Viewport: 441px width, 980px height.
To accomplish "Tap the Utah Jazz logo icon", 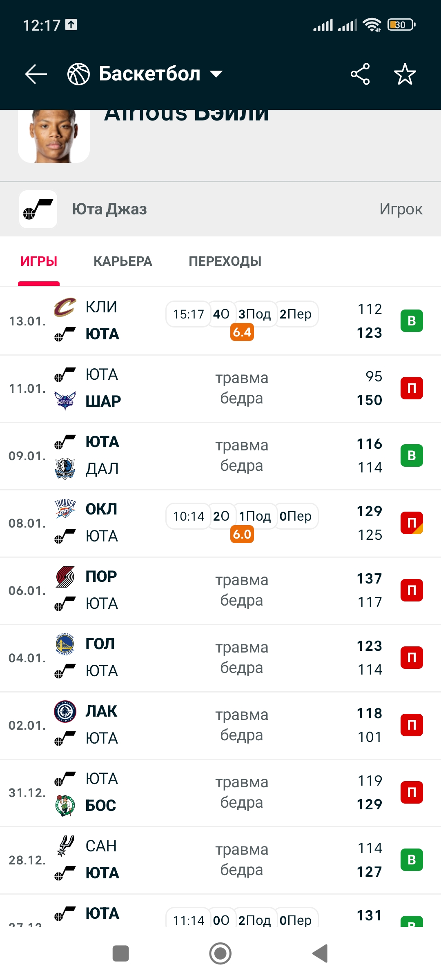I will [38, 209].
